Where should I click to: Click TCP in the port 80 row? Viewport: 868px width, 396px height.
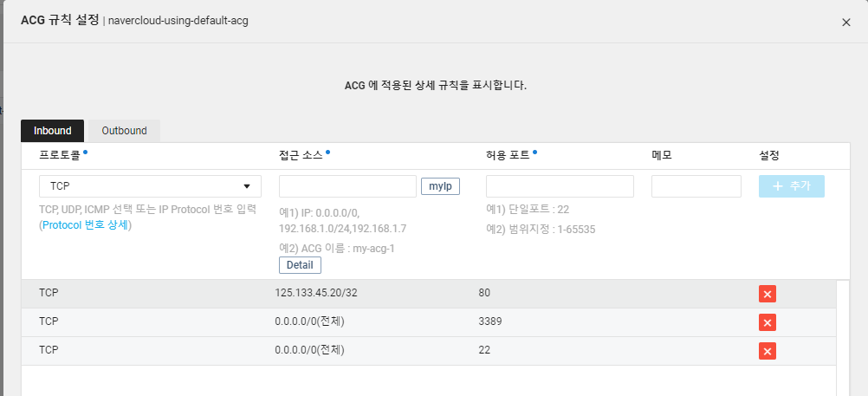(x=49, y=293)
